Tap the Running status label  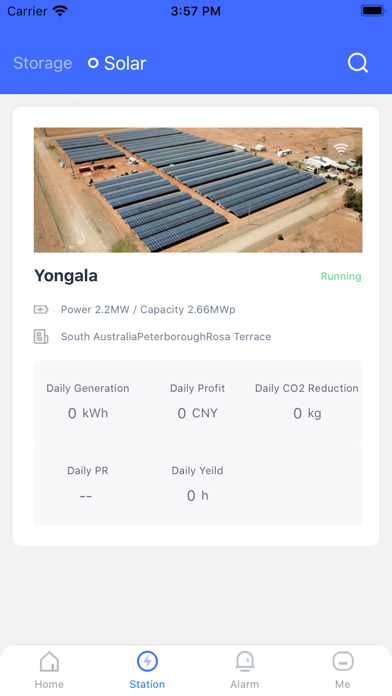(x=341, y=276)
